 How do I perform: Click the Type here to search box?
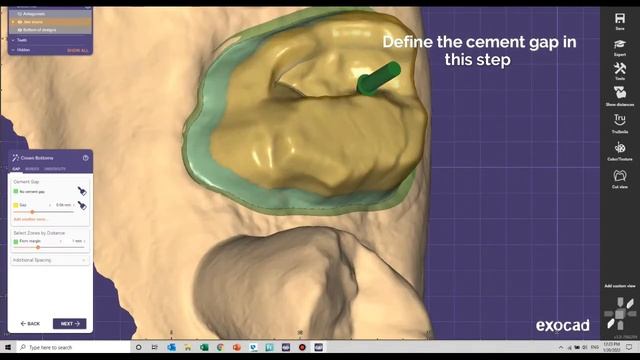coord(73,347)
